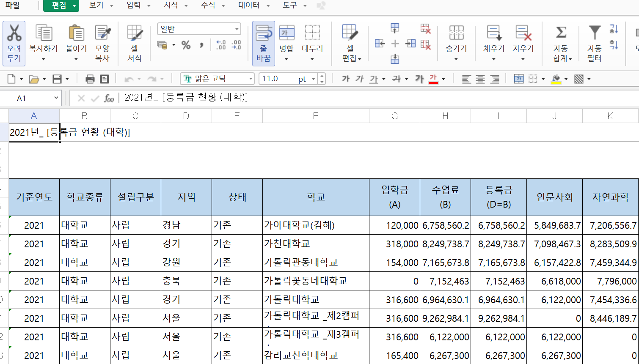Image resolution: width=639 pixels, height=364 pixels.
Task: Click the 붙이기 paste clipboard icon
Action: click(76, 33)
